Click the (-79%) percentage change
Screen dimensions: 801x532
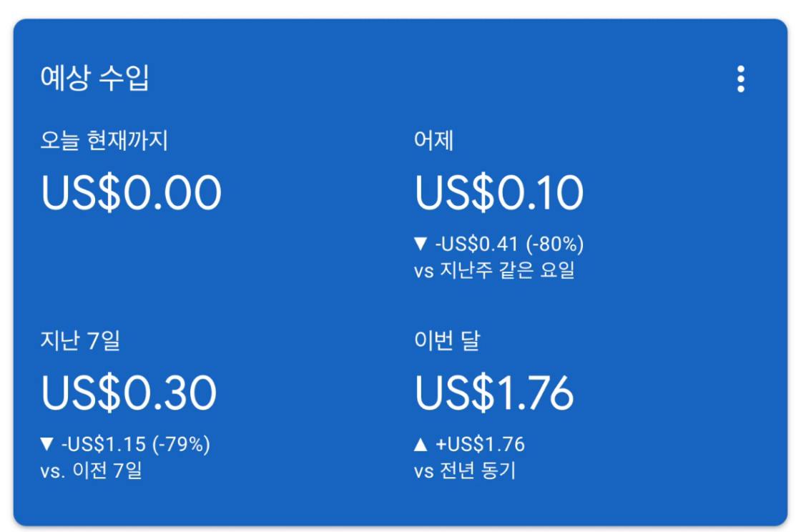click(x=180, y=445)
